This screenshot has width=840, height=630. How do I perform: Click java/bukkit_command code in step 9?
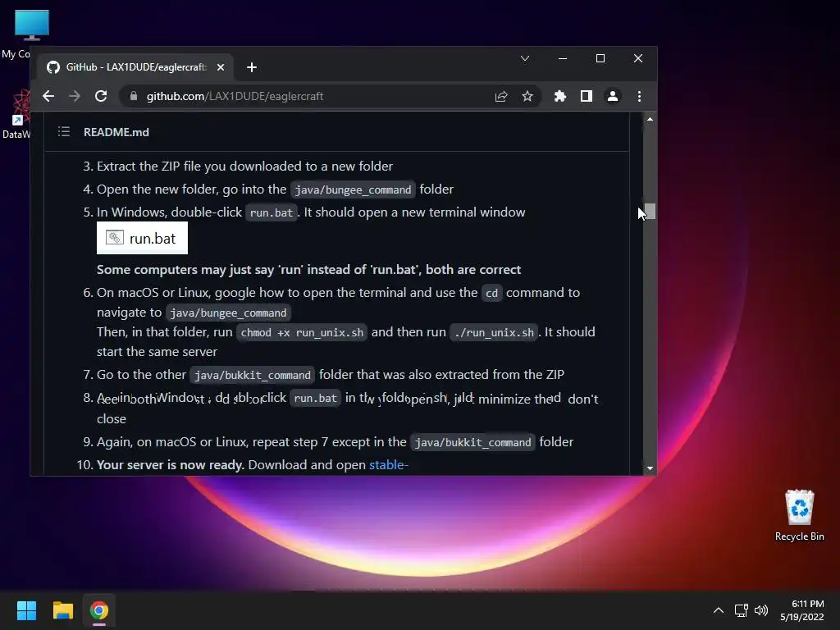472,442
